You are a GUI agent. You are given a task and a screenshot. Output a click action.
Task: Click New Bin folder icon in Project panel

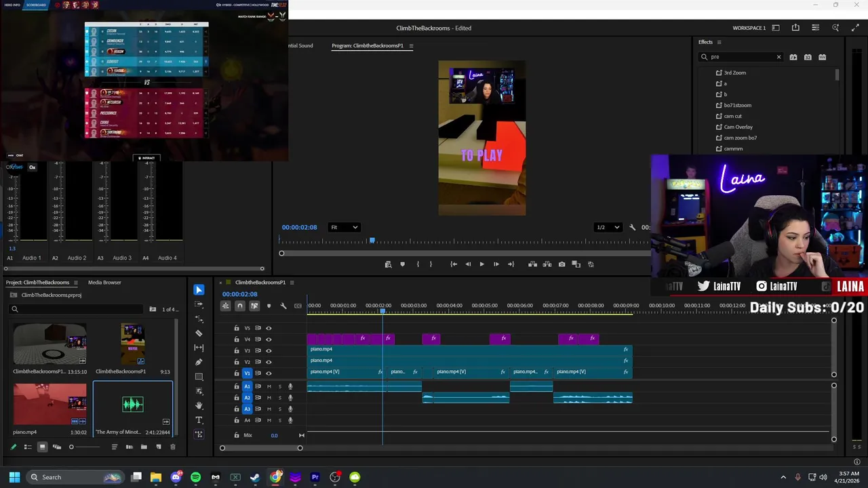coord(144,447)
